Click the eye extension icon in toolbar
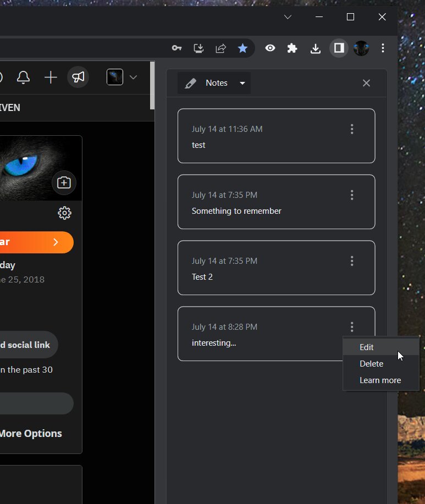The image size is (425, 504). (270, 48)
